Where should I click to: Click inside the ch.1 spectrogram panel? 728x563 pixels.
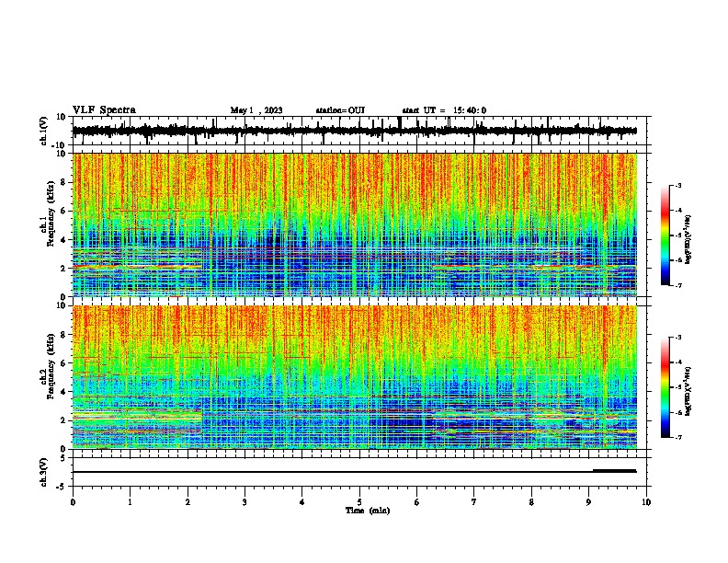(354, 224)
